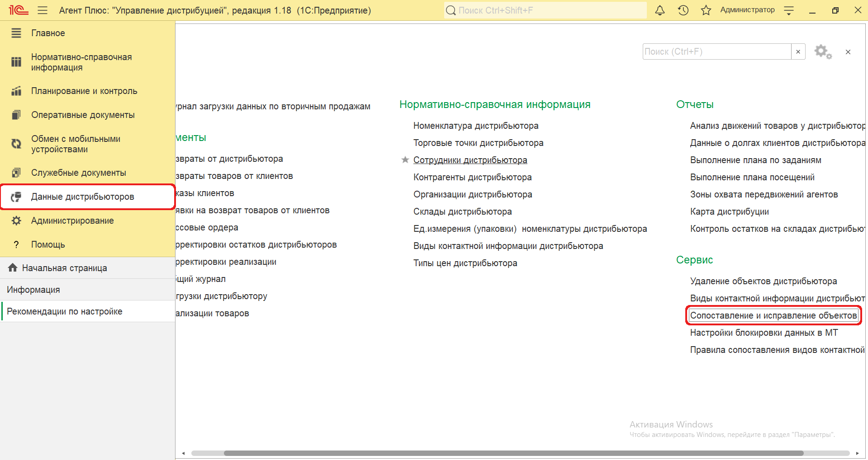Open Корректировки остатков дистрибьюторов
868x460 pixels.
click(x=256, y=244)
